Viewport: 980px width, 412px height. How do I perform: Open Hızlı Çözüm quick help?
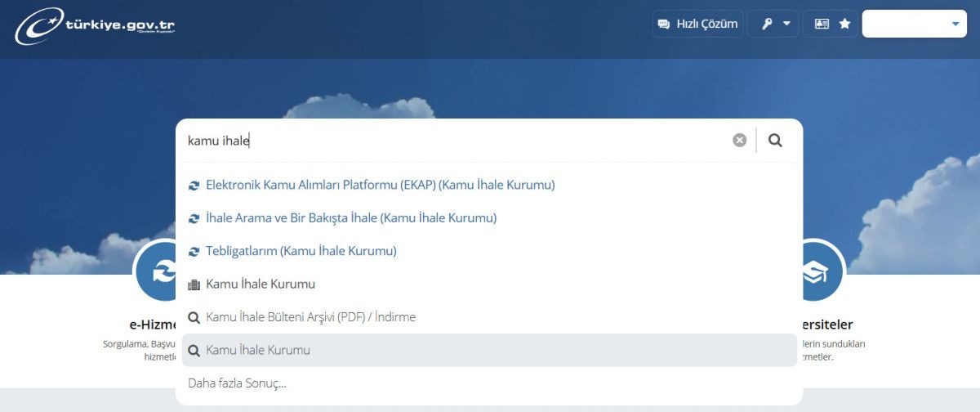(697, 24)
